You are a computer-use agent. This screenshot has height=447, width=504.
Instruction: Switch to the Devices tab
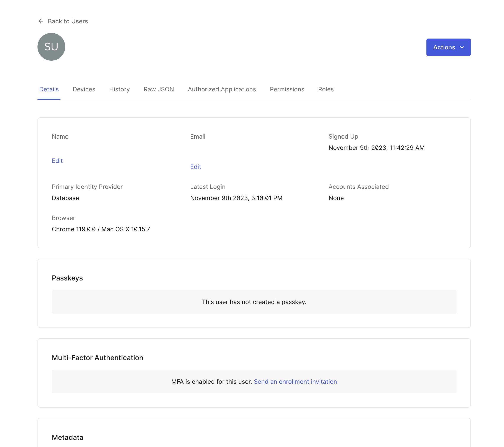tap(84, 89)
